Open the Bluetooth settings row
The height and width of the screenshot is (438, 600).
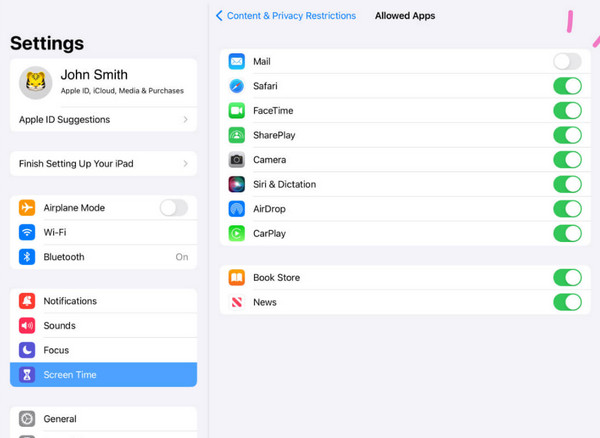click(x=103, y=257)
